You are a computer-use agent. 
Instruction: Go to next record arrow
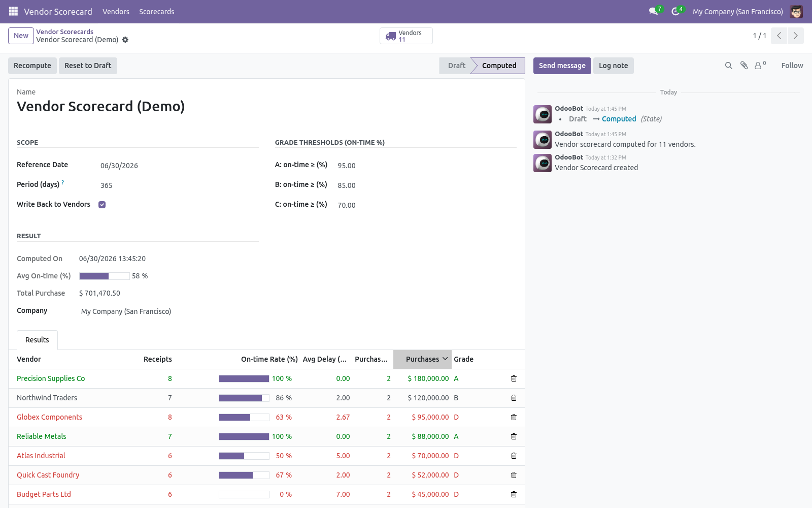796,36
